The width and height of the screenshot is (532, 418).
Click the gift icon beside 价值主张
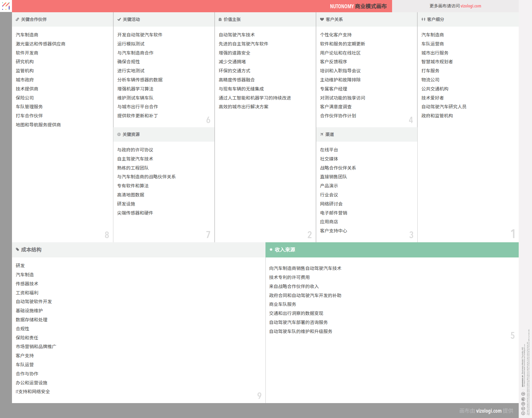click(220, 19)
